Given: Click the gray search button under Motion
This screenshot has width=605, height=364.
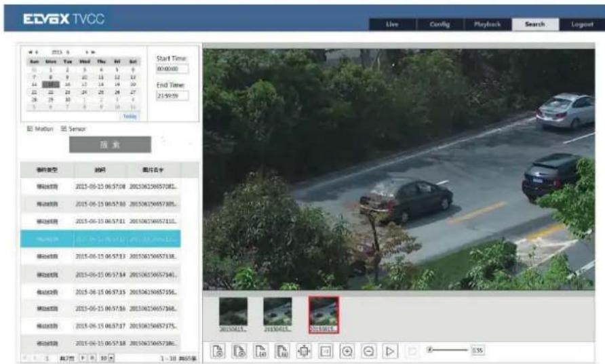Looking at the screenshot, I should pyautogui.click(x=111, y=144).
